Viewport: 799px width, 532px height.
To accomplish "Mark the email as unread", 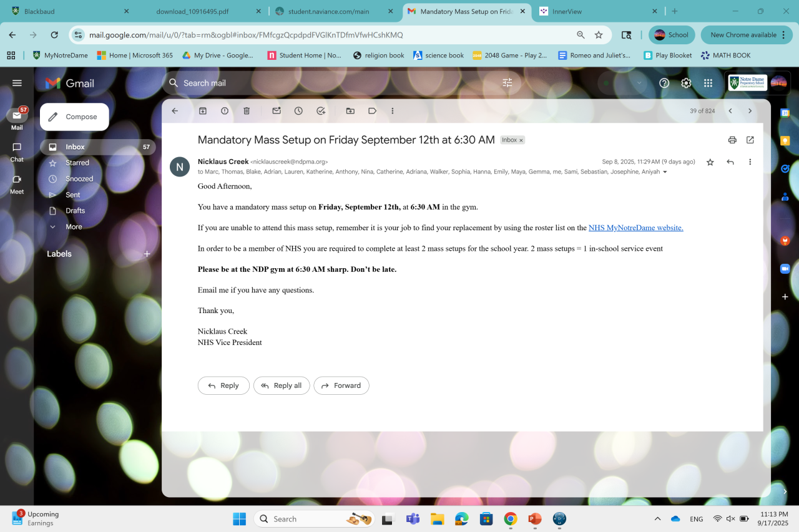I will coord(277,110).
